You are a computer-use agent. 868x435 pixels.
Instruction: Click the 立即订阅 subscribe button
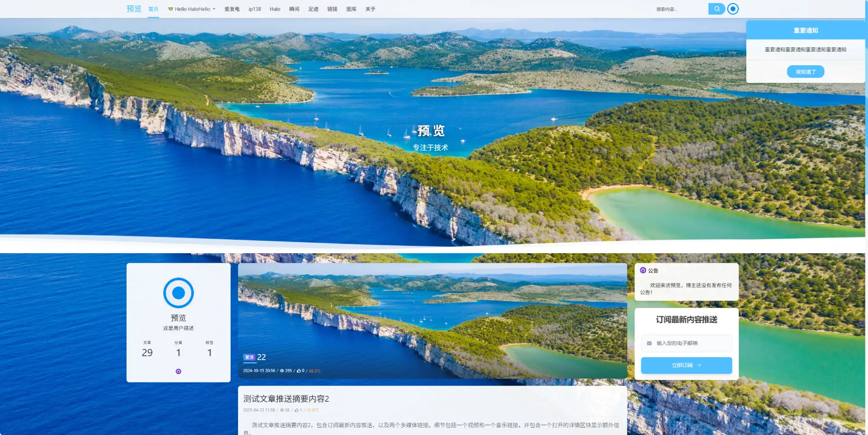(x=686, y=365)
